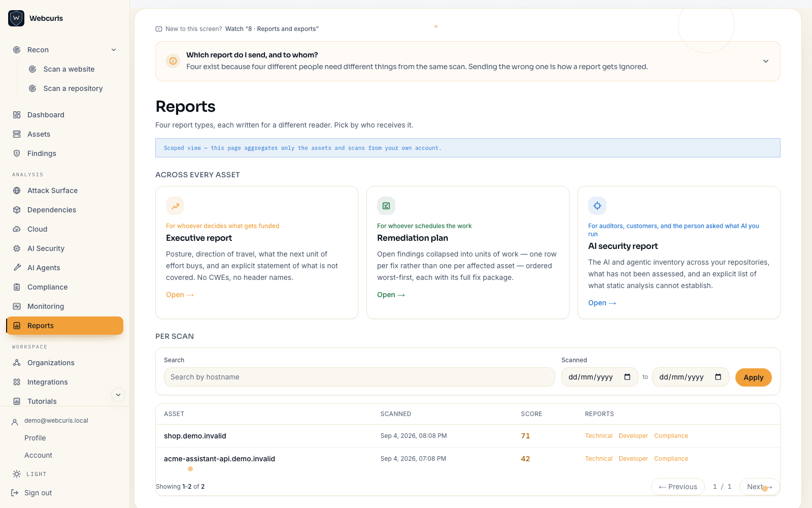
Task: Click the acme-assistant-api.demo.invalid asset name
Action: 219,459
